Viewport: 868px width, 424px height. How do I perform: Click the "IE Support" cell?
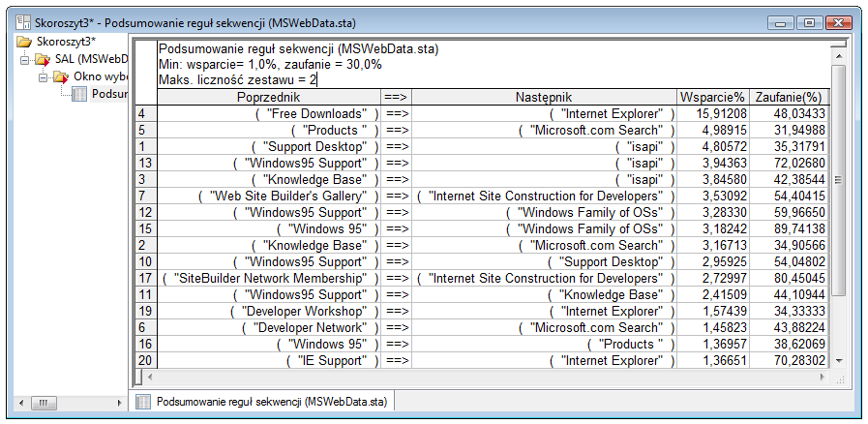pyautogui.click(x=268, y=361)
